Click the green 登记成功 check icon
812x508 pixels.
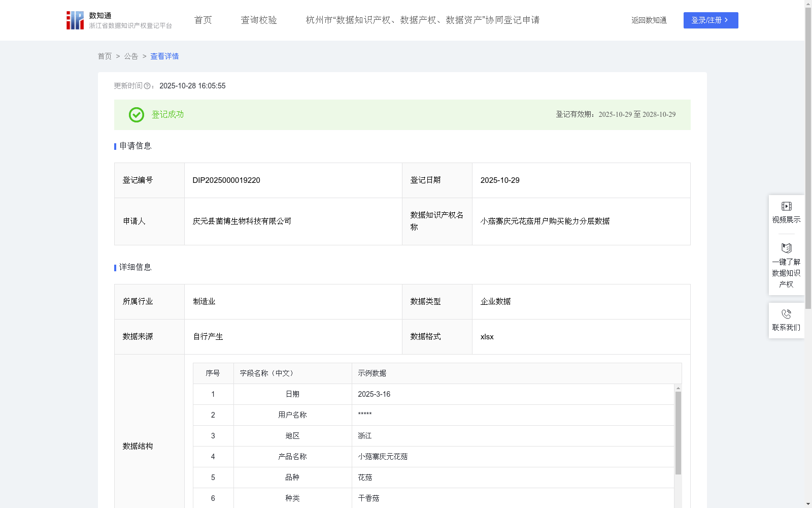click(136, 115)
